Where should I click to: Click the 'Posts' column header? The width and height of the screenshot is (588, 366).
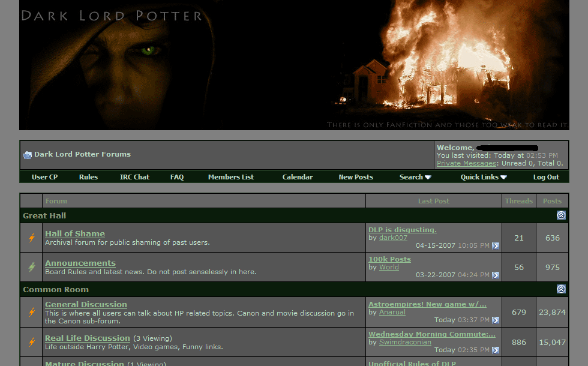[553, 201]
